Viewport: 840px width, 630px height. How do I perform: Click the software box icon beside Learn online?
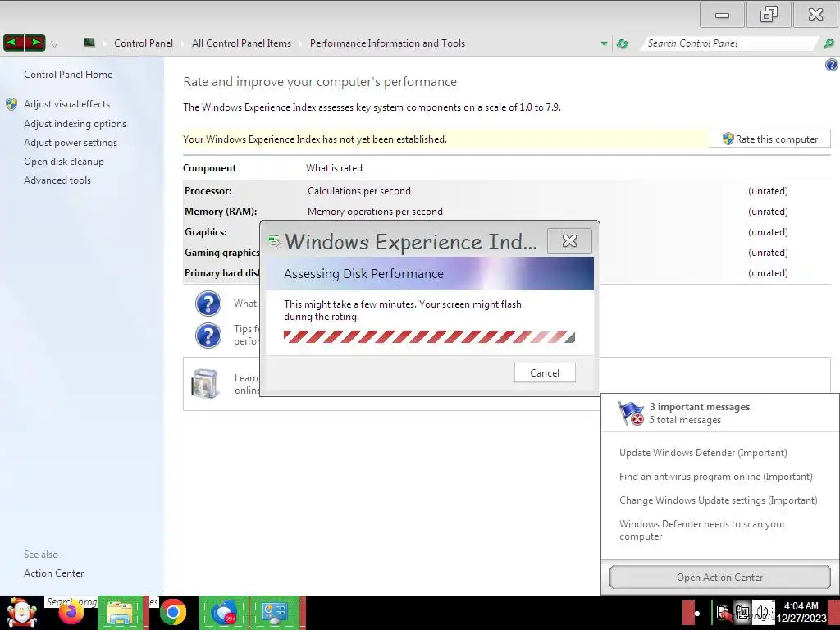(x=205, y=384)
